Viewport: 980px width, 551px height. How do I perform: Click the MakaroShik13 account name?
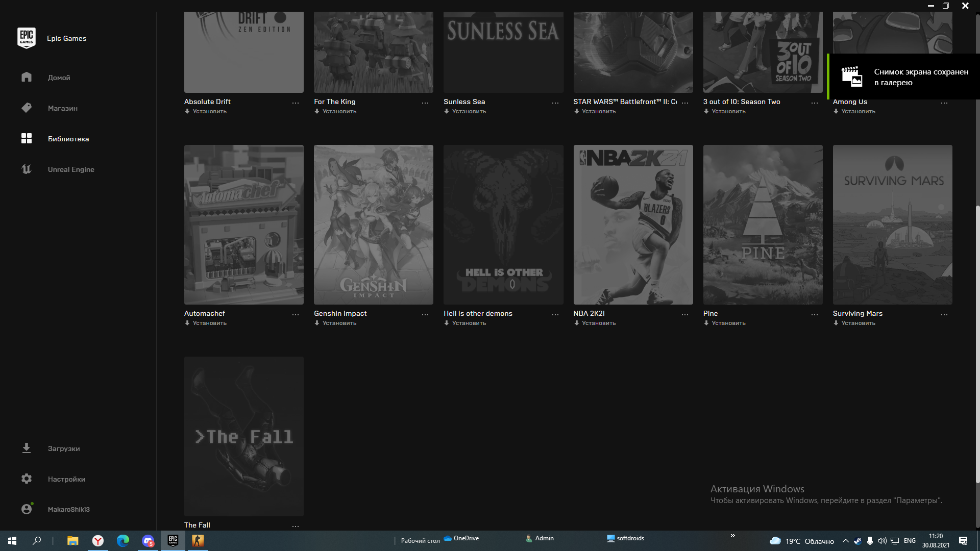click(69, 509)
